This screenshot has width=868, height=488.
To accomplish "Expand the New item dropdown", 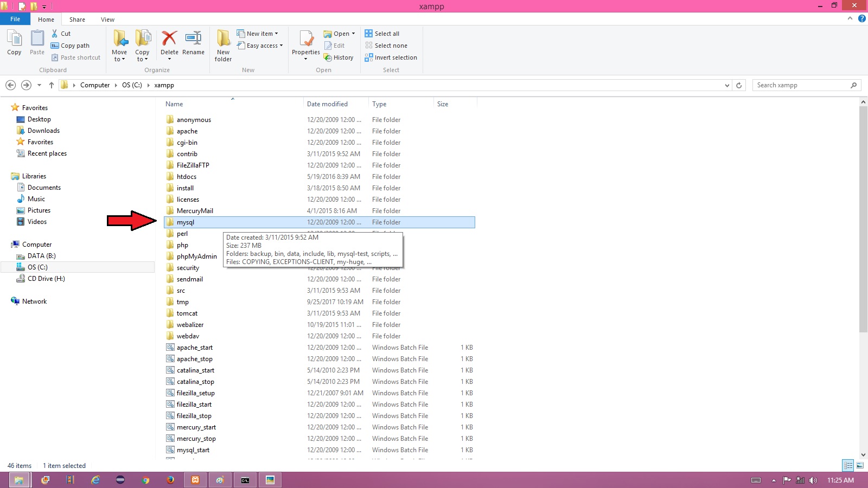I will tap(259, 33).
